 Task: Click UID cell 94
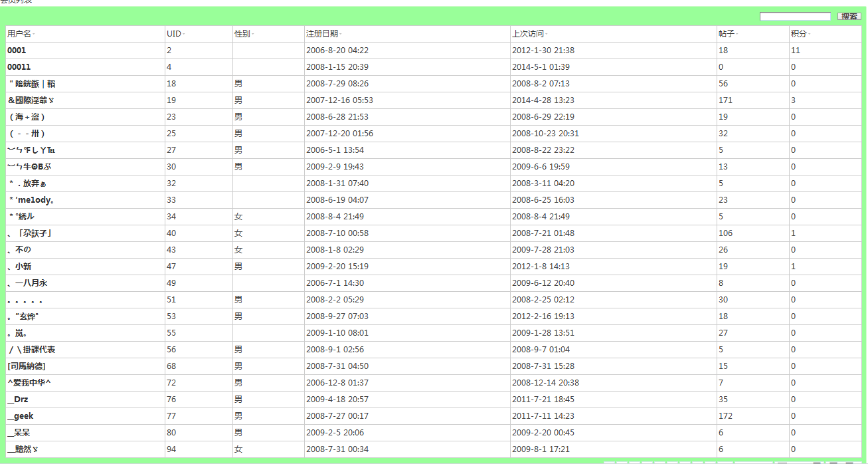click(x=171, y=449)
